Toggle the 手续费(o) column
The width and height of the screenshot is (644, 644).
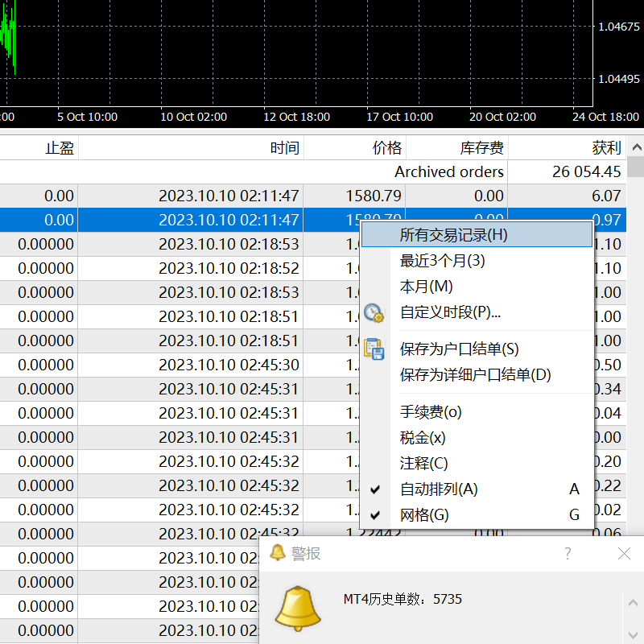pos(431,412)
